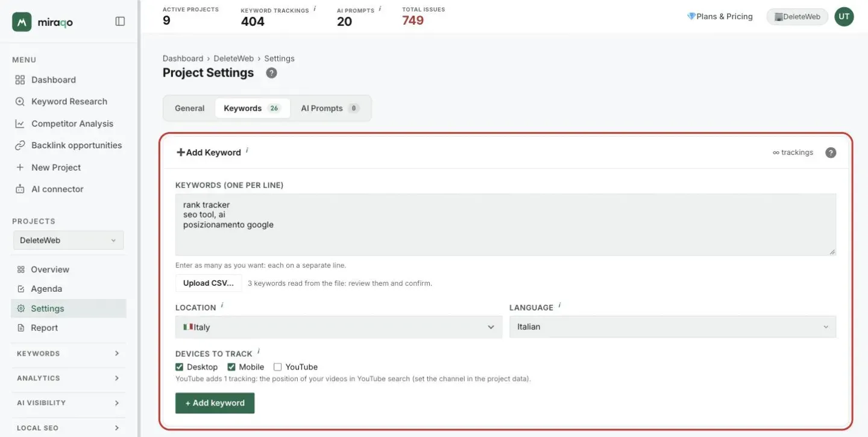Click the New Project plus icon

point(20,168)
